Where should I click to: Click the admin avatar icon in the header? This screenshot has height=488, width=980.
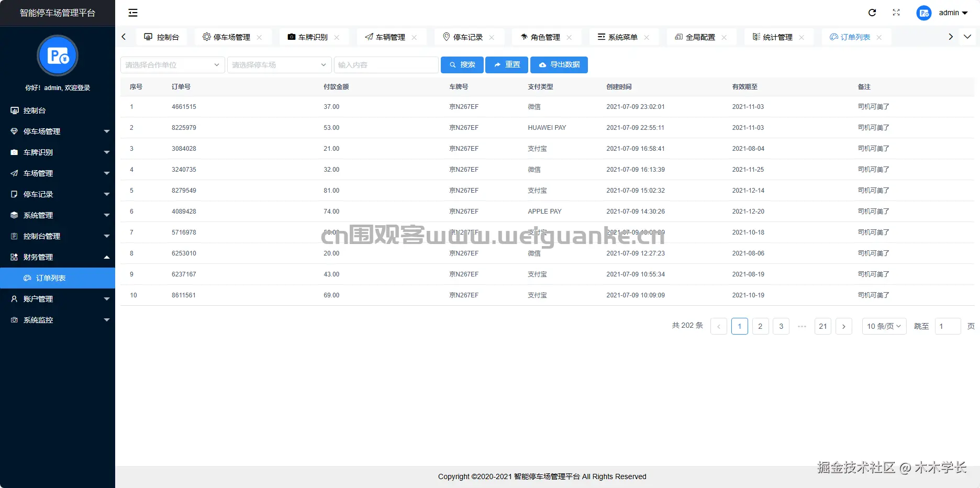click(924, 13)
